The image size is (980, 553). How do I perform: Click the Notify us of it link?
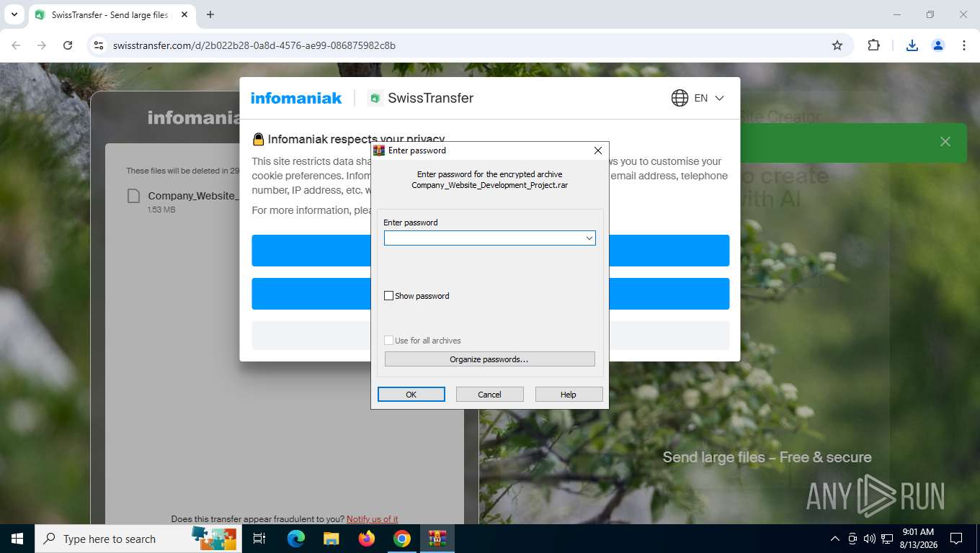point(372,518)
